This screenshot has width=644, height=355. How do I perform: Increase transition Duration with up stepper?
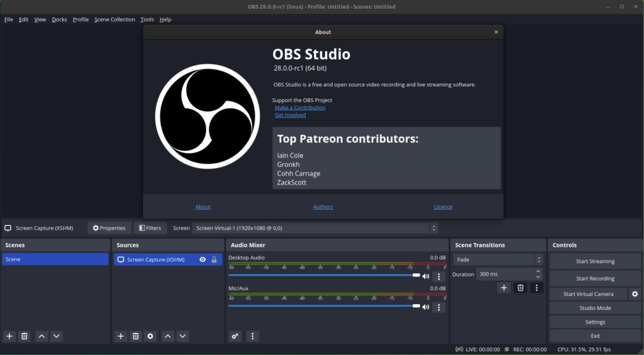click(x=538, y=271)
